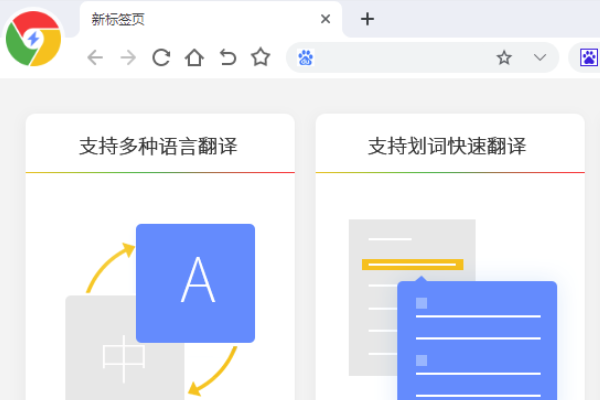Click the blue "A" tile illustration
Viewport: 600px width, 400px height.
point(196,282)
